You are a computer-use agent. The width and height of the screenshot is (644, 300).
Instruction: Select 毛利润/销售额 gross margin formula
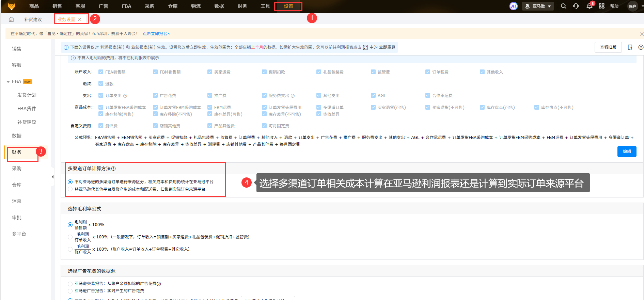(x=70, y=225)
